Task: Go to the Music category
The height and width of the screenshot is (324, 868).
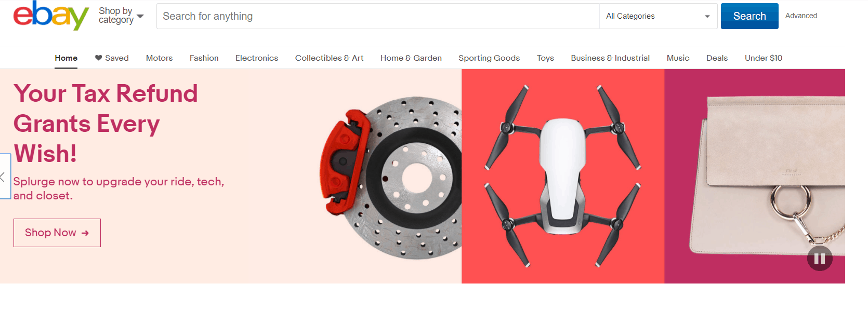Action: (678, 58)
